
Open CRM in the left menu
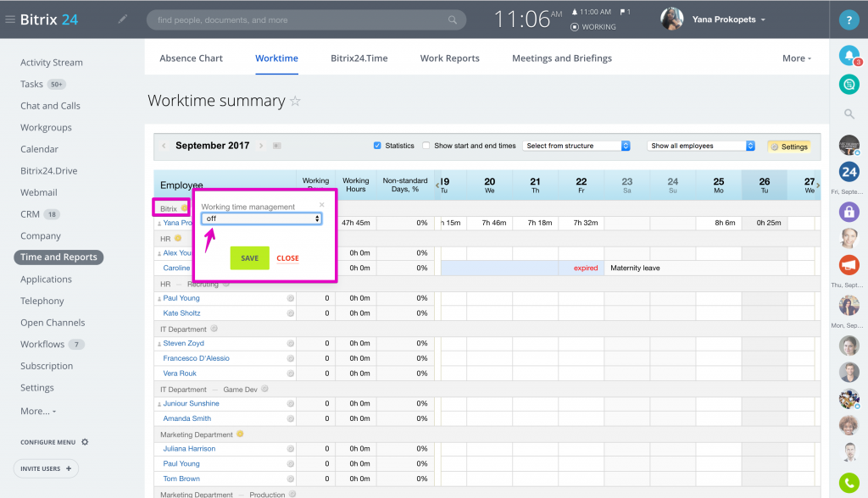click(30, 214)
